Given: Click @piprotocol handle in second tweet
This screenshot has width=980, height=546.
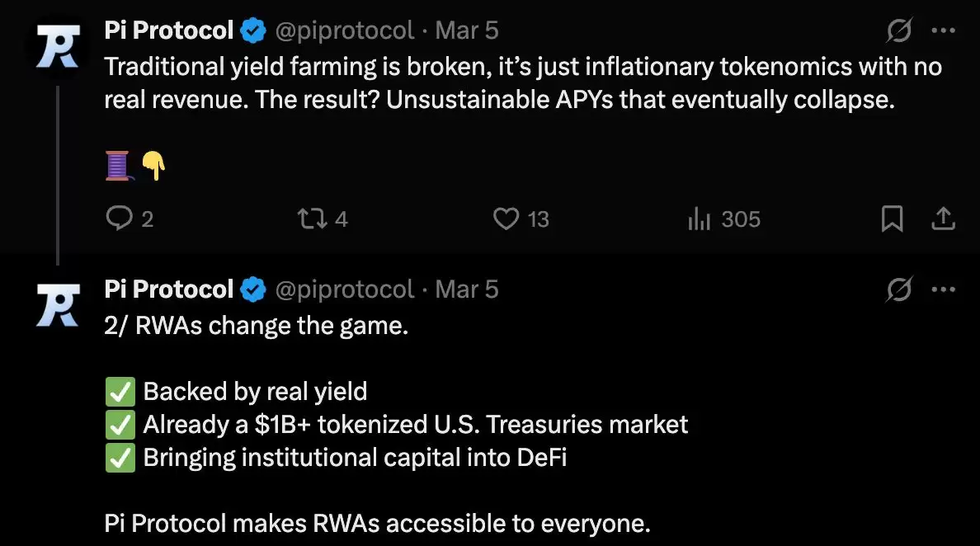Looking at the screenshot, I should (x=343, y=289).
